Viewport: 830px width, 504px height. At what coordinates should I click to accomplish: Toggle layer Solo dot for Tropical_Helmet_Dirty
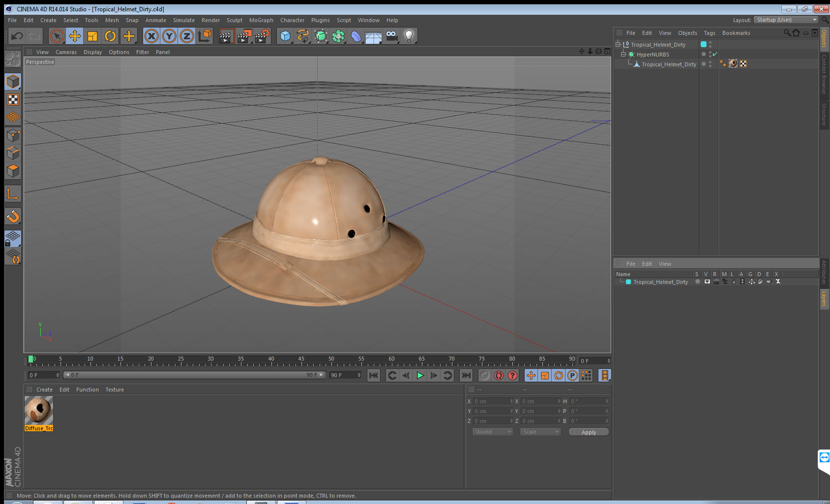[x=697, y=281]
